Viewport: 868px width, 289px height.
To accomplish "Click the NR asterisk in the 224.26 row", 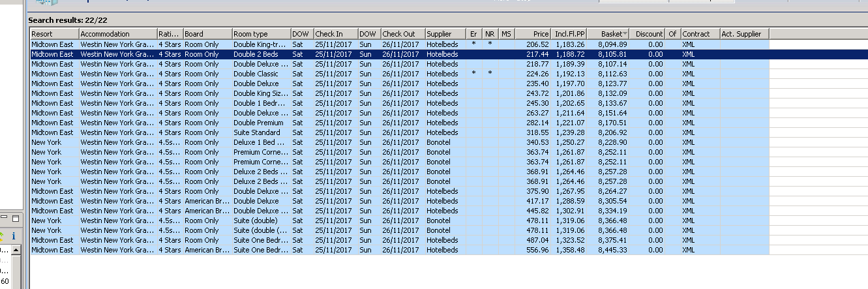I will (x=490, y=73).
